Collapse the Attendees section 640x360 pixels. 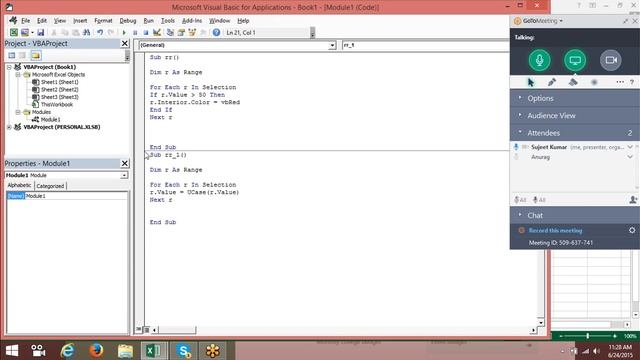coord(575,133)
